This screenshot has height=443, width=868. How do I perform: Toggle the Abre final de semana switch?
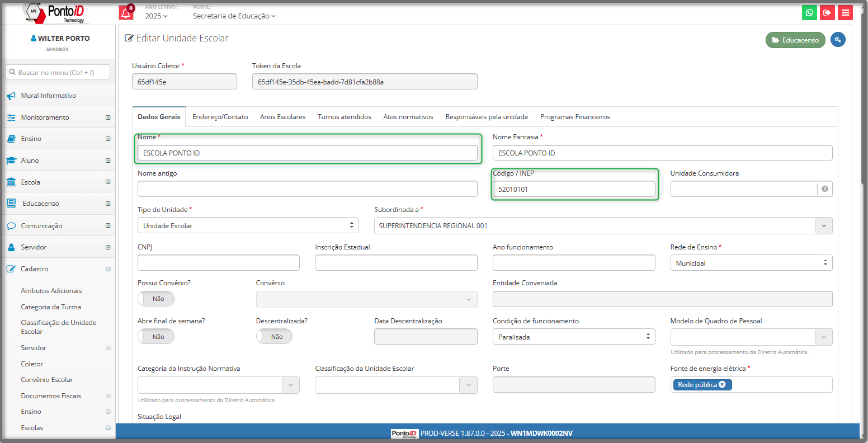156,337
